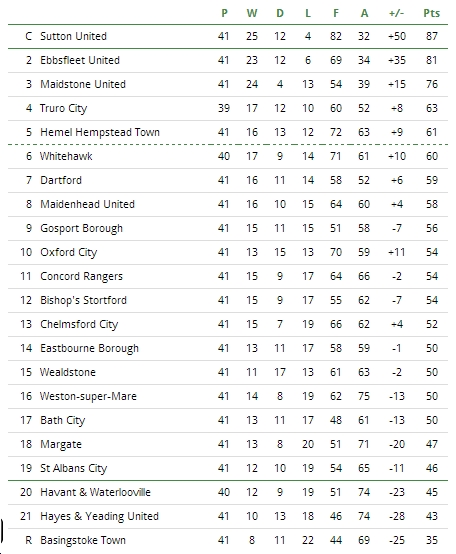456x554 pixels.
Task: Select Basingstoke Town relegated row
Action: [228, 540]
